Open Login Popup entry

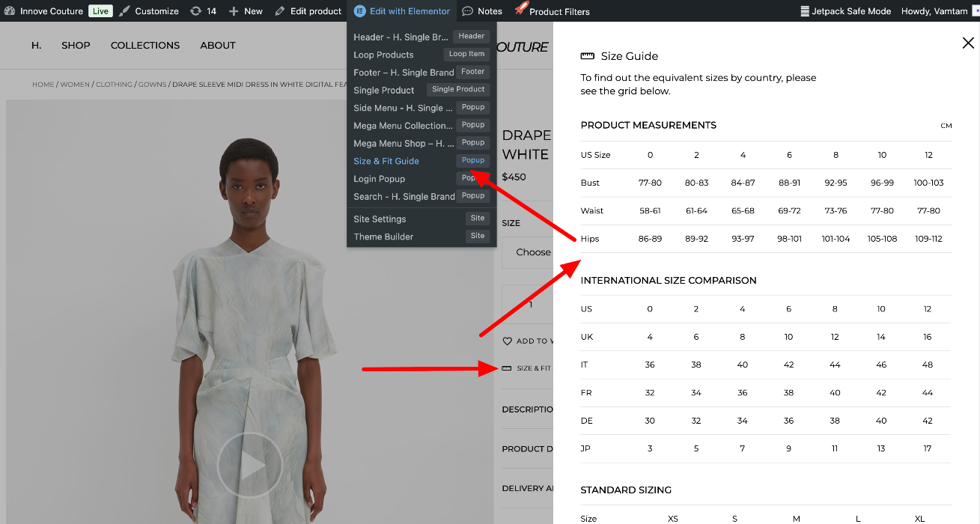coord(421,179)
